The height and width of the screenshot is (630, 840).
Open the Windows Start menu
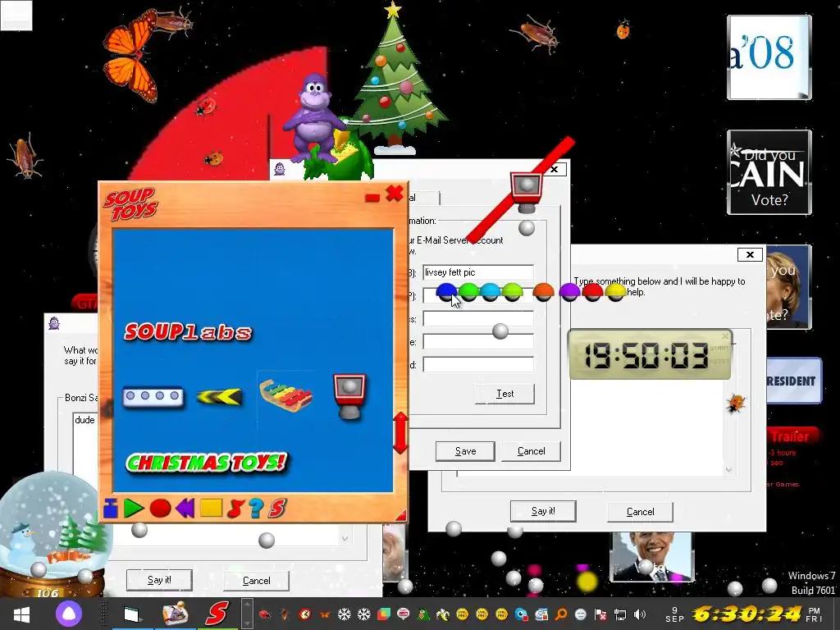(21, 614)
